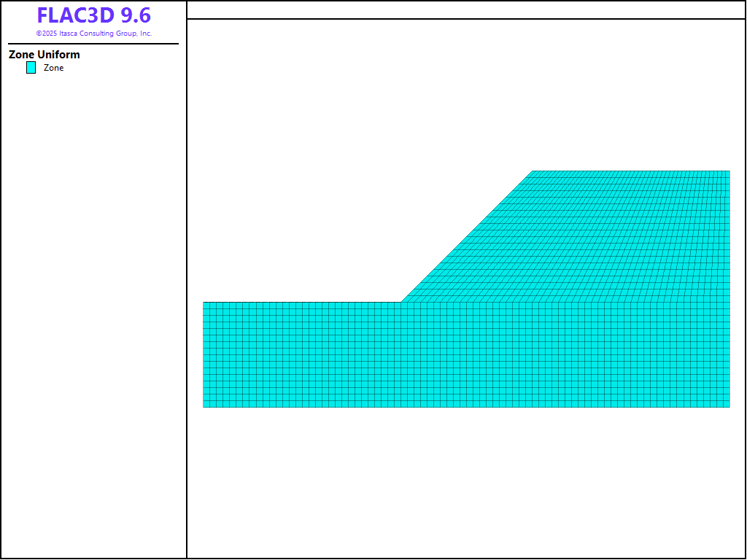Click the FLAC3D 9.6 title text
This screenshot has height=560, width=747.
click(93, 15)
